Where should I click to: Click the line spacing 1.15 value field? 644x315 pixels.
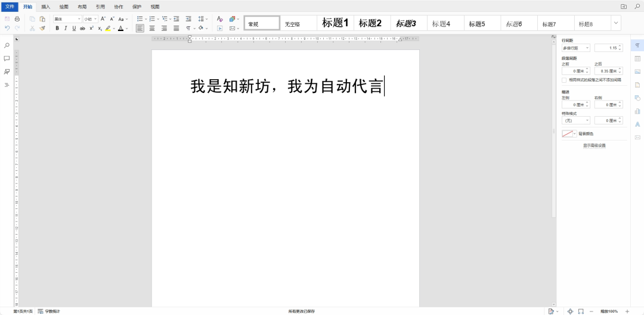point(609,48)
